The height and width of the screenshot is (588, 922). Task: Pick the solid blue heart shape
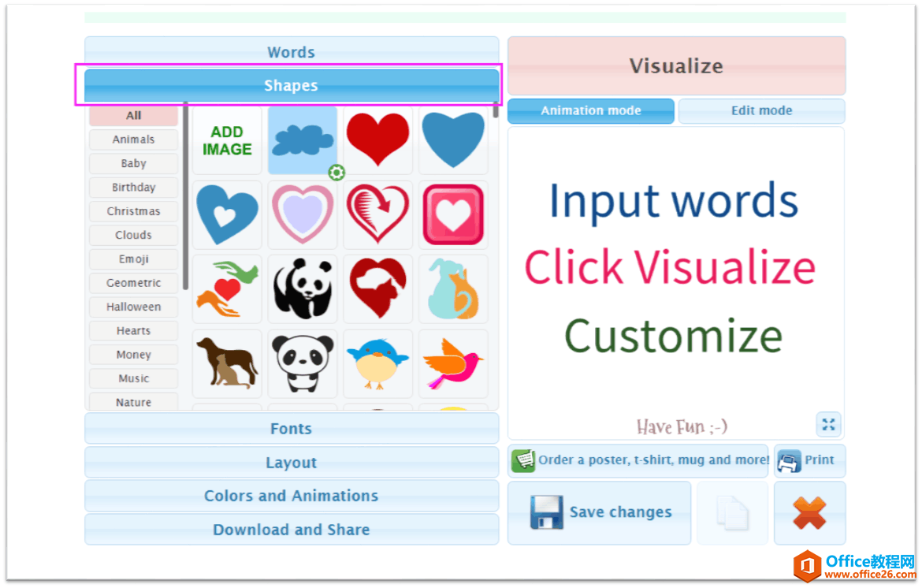pos(453,140)
